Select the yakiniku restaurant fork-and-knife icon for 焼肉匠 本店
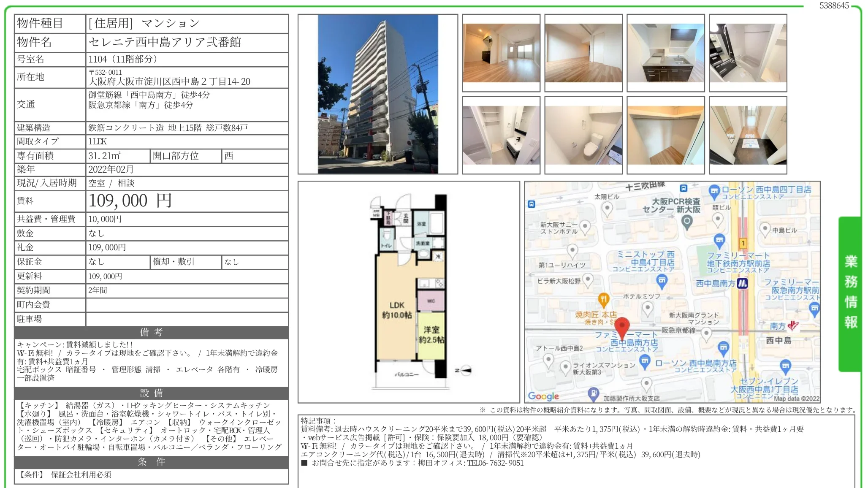868x488 pixels. click(604, 298)
